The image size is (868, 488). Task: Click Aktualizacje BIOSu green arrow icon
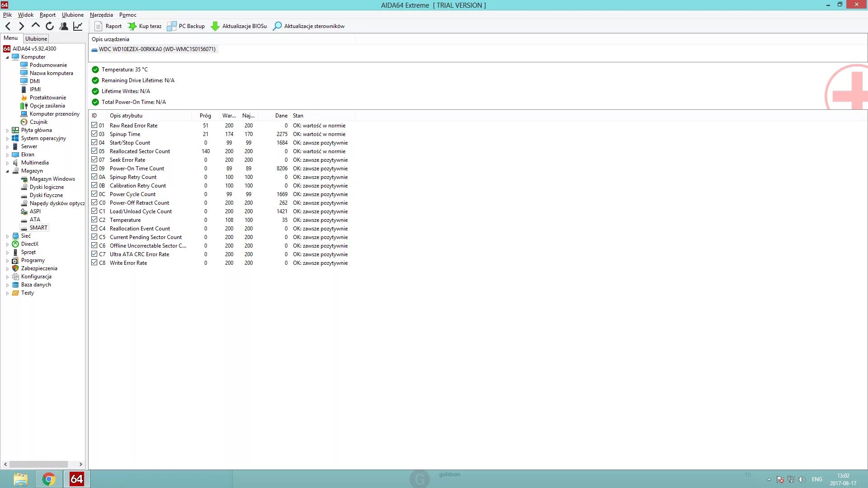point(215,26)
